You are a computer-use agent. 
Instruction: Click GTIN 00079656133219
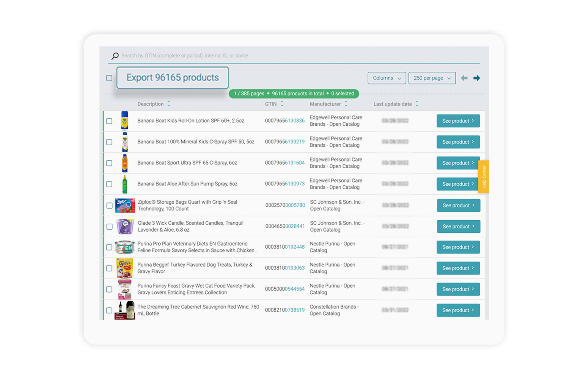(285, 142)
